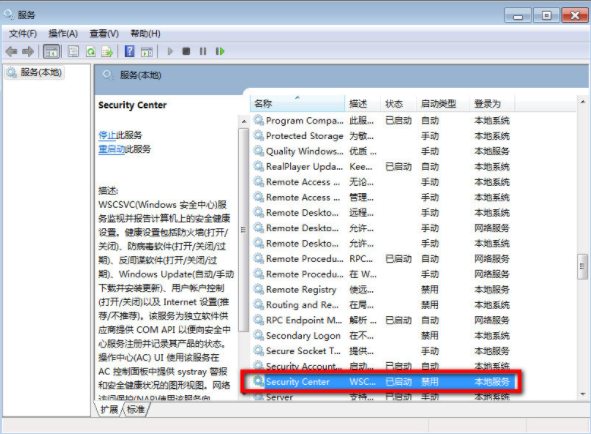
Task: Switch to the 标准 tab
Action: [135, 409]
